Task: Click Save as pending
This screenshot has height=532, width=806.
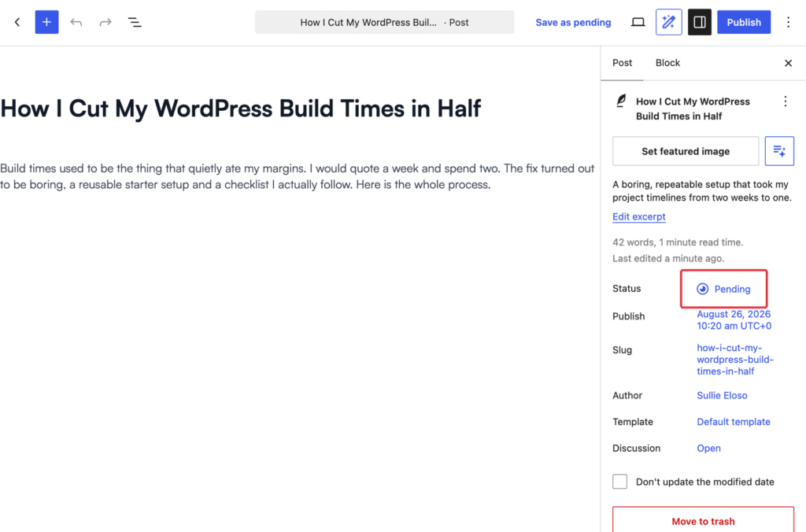Action: (x=573, y=22)
